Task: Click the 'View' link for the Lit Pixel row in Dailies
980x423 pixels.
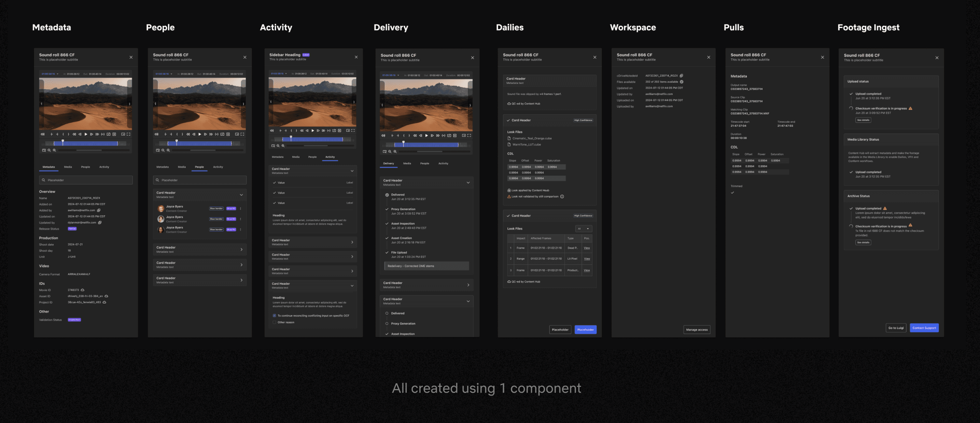Action: tap(587, 259)
